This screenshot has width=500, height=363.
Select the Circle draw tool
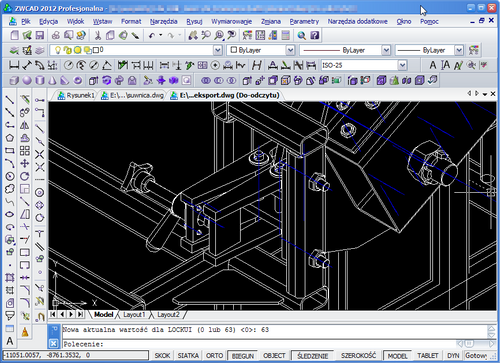click(10, 176)
